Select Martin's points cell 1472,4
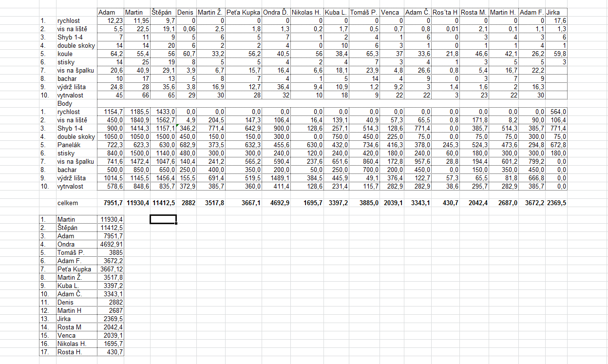The image size is (608, 364). [x=137, y=161]
